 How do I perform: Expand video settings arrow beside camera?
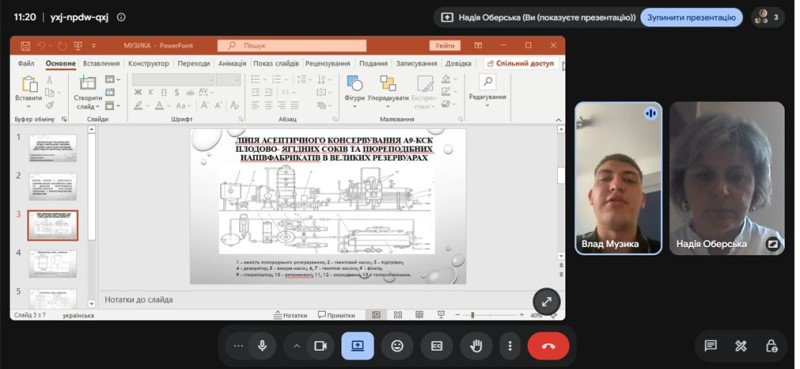click(296, 346)
